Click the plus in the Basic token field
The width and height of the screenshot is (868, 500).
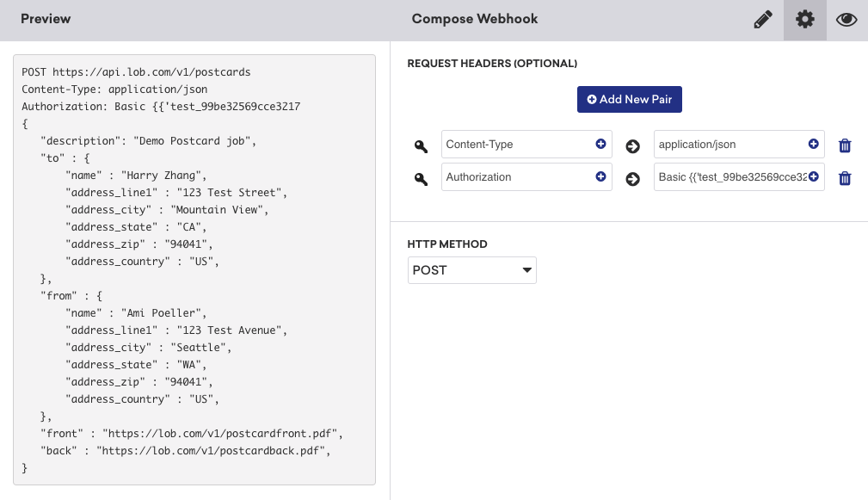coord(814,176)
